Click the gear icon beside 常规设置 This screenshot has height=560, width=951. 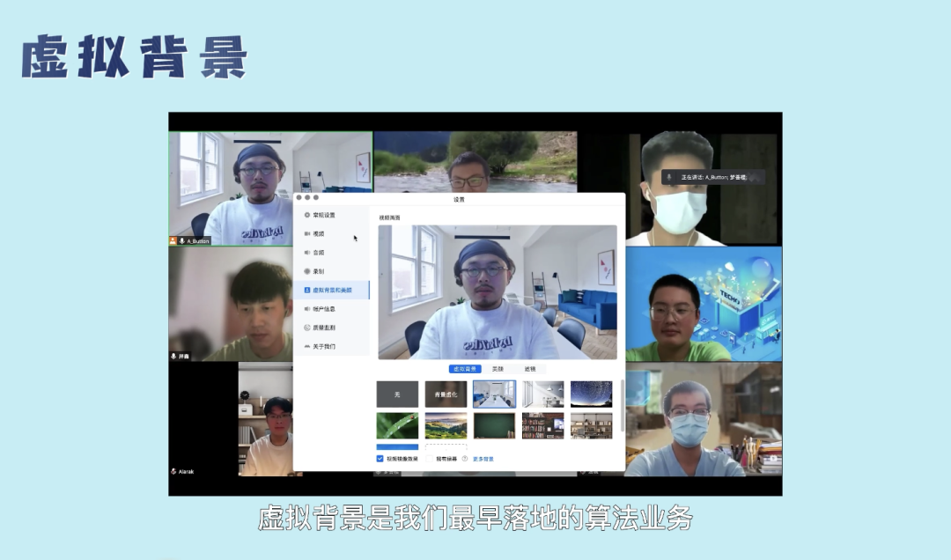tap(307, 215)
